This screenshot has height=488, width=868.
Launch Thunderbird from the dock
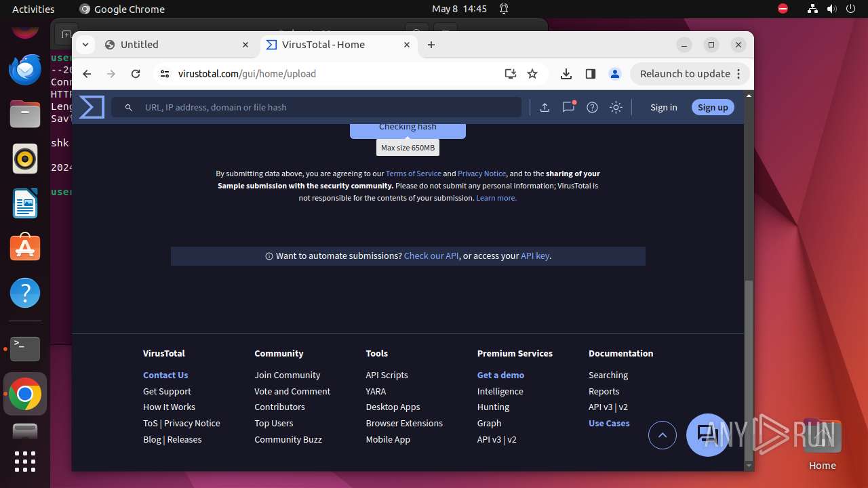click(25, 68)
